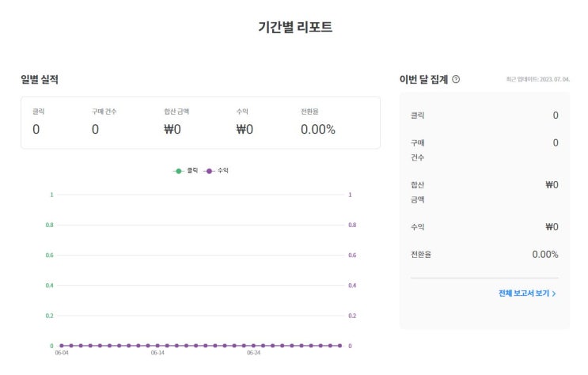
Task: Open the 전체 보고서 보기 link
Action: 524,294
